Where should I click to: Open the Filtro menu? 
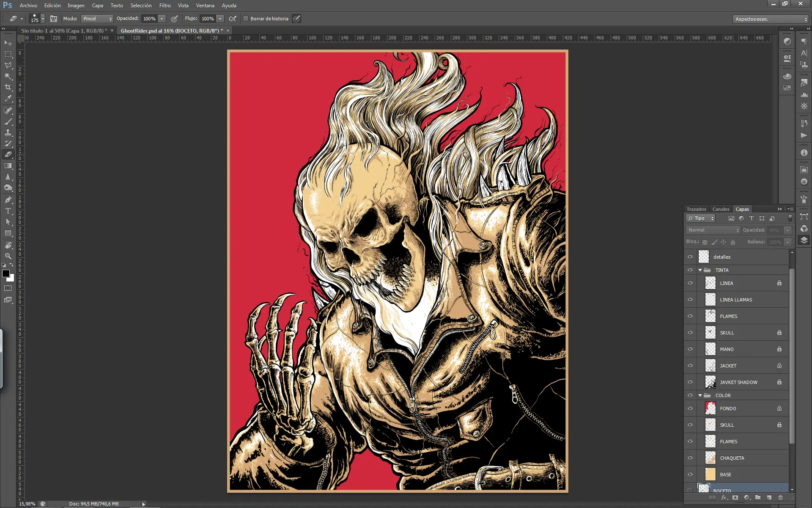[x=165, y=6]
